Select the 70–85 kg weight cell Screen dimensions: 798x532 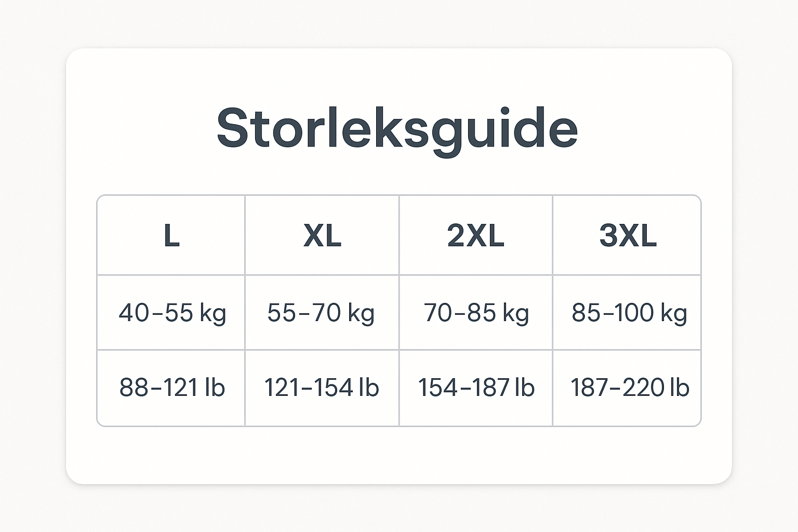pos(476,313)
